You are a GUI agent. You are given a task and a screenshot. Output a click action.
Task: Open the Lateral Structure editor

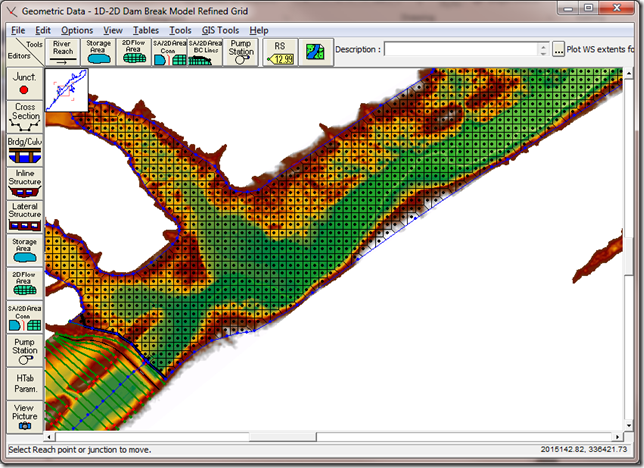pos(25,215)
